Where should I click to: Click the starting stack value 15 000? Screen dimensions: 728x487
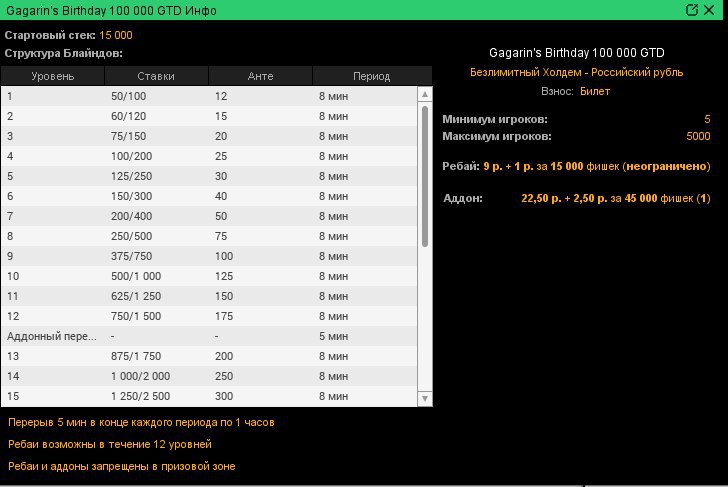116,35
